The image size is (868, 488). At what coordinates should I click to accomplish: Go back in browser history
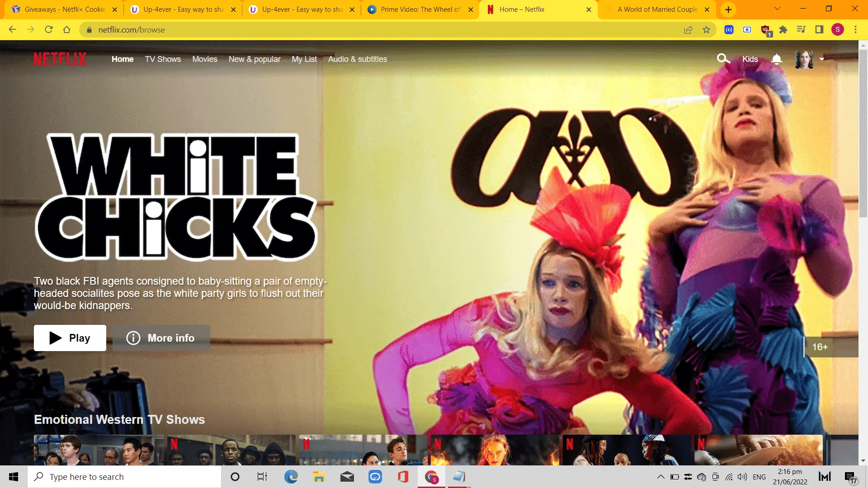12,29
